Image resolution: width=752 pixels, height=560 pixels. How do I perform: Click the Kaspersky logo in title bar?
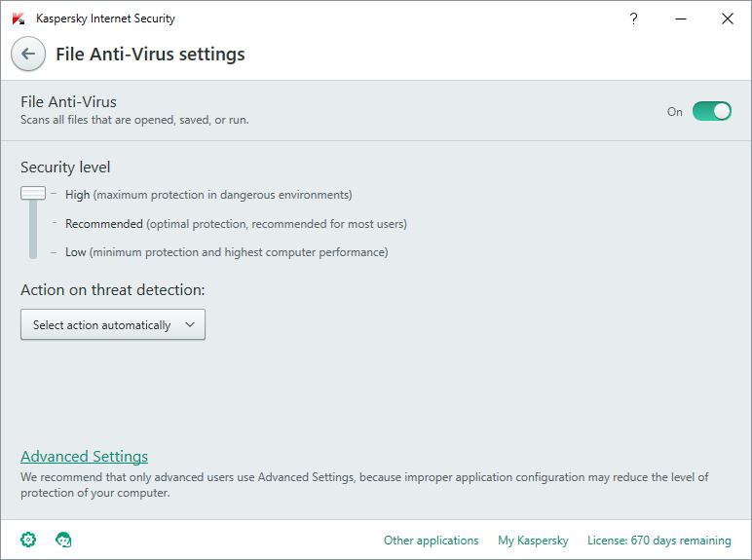pos(19,19)
